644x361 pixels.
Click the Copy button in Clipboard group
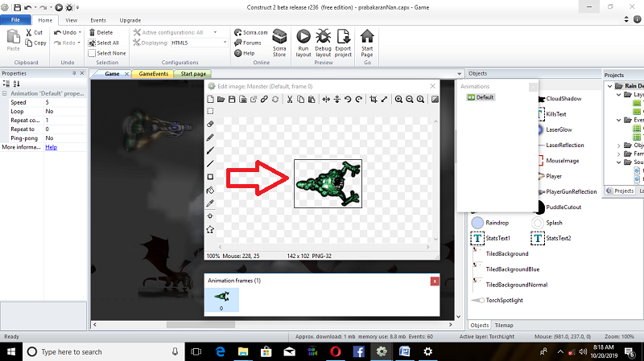click(x=35, y=43)
